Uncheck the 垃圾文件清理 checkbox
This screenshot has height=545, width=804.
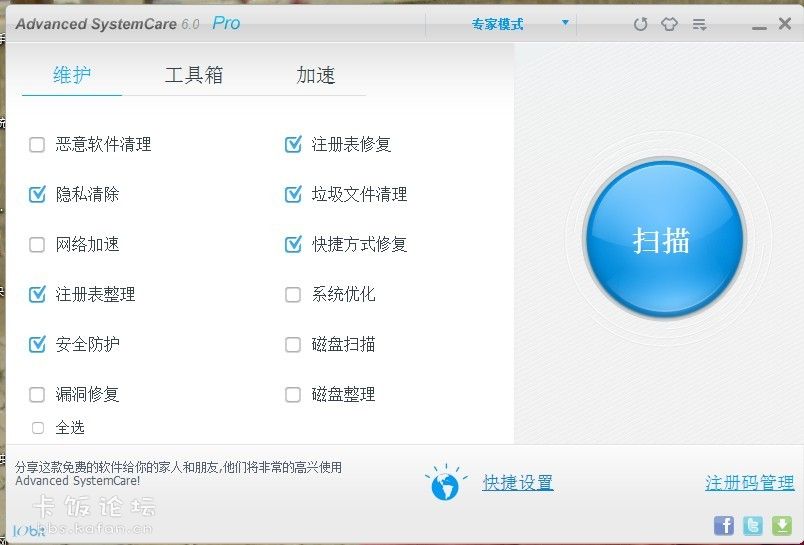point(293,194)
